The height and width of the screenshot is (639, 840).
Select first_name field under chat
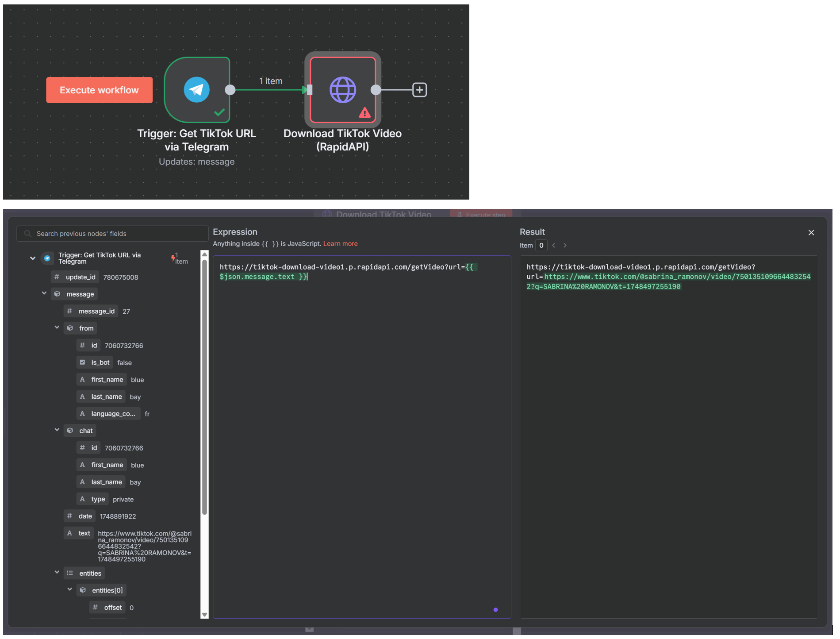(x=102, y=465)
